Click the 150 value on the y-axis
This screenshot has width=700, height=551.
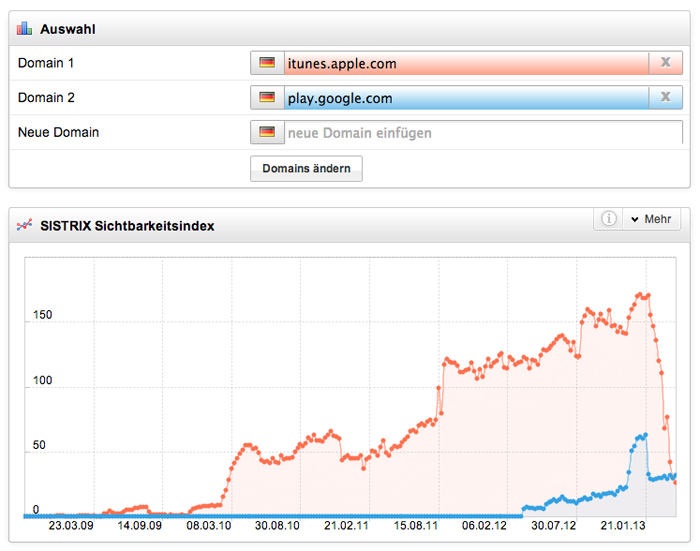[x=41, y=317]
